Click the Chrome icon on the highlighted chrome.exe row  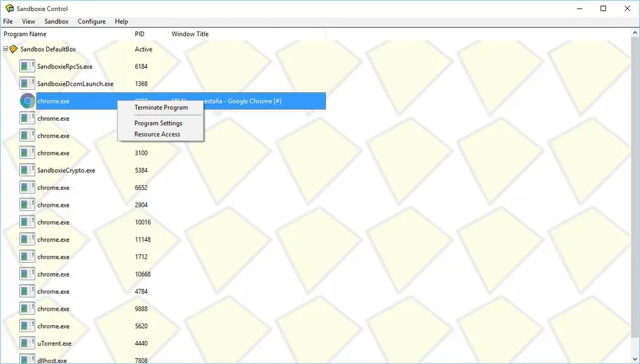(x=27, y=100)
